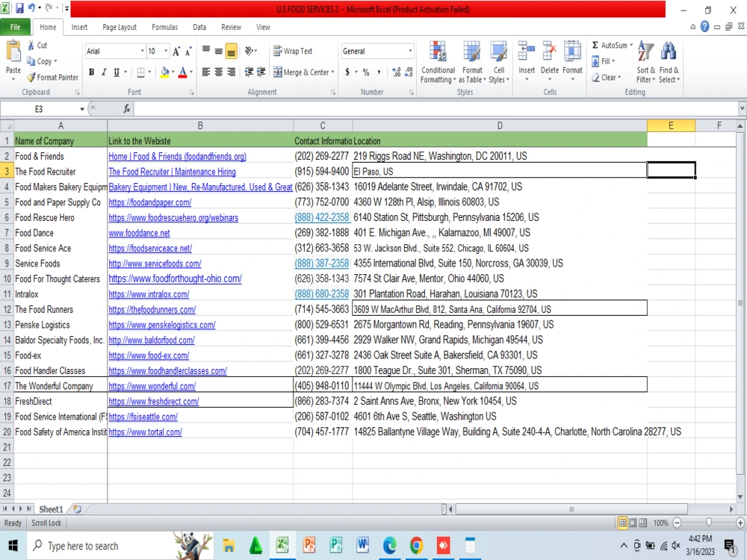747x560 pixels.
Task: Open Find & Select binoculars icon
Action: [669, 52]
